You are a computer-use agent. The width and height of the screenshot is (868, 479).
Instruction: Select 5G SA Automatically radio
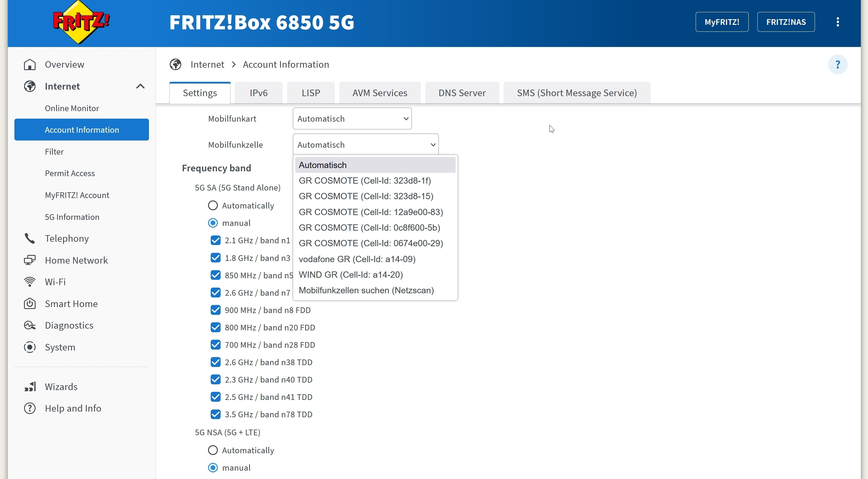pyautogui.click(x=213, y=205)
